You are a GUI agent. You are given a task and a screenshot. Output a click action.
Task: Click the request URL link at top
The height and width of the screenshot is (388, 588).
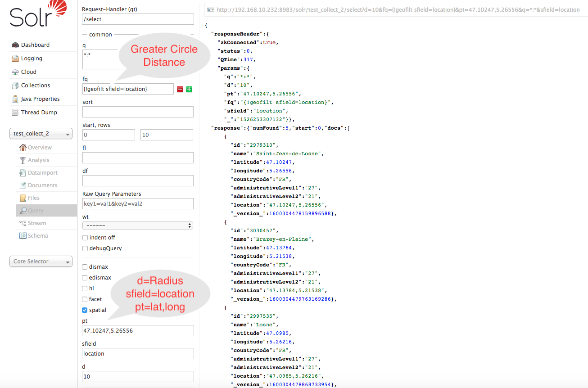398,9
